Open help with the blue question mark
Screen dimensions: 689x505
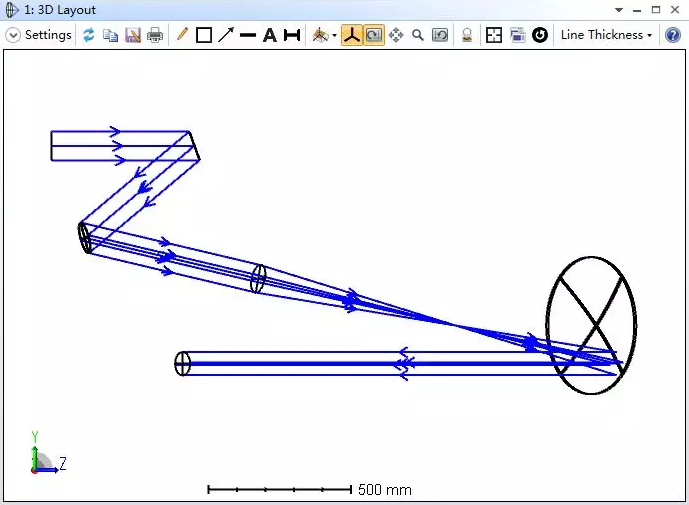[x=673, y=35]
